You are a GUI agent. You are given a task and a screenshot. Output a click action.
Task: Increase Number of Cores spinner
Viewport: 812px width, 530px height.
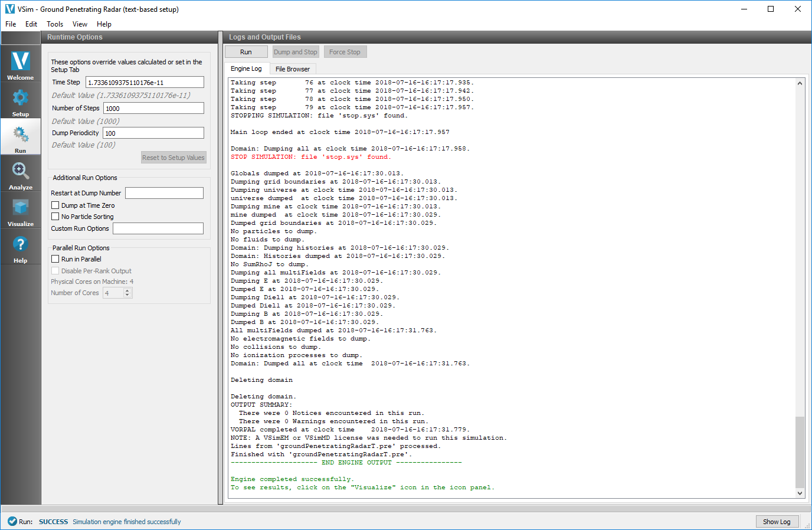click(127, 290)
